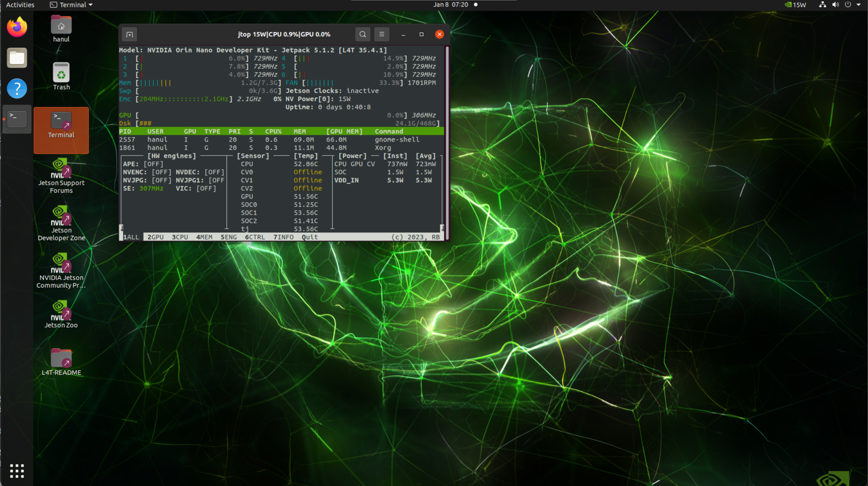Click the NVIDIA 15W power indicator
The width and height of the screenshot is (868, 486).
(796, 5)
